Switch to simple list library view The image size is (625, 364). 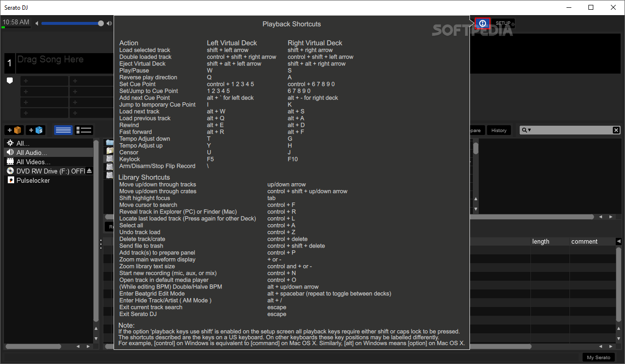pyautogui.click(x=63, y=130)
